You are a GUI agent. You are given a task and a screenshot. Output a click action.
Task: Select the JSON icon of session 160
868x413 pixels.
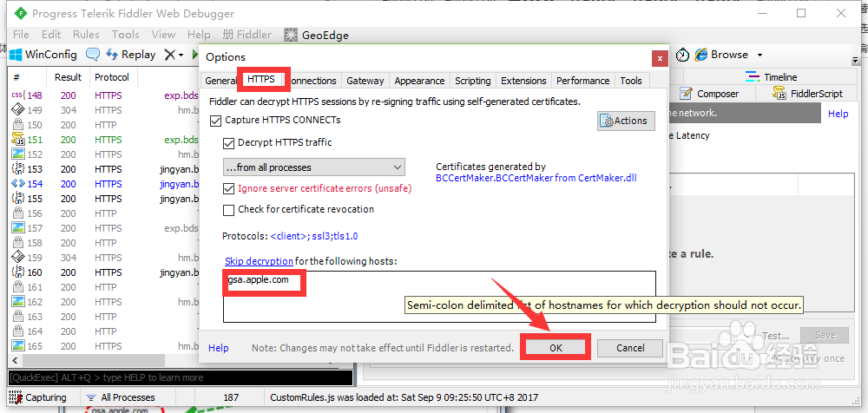17,272
